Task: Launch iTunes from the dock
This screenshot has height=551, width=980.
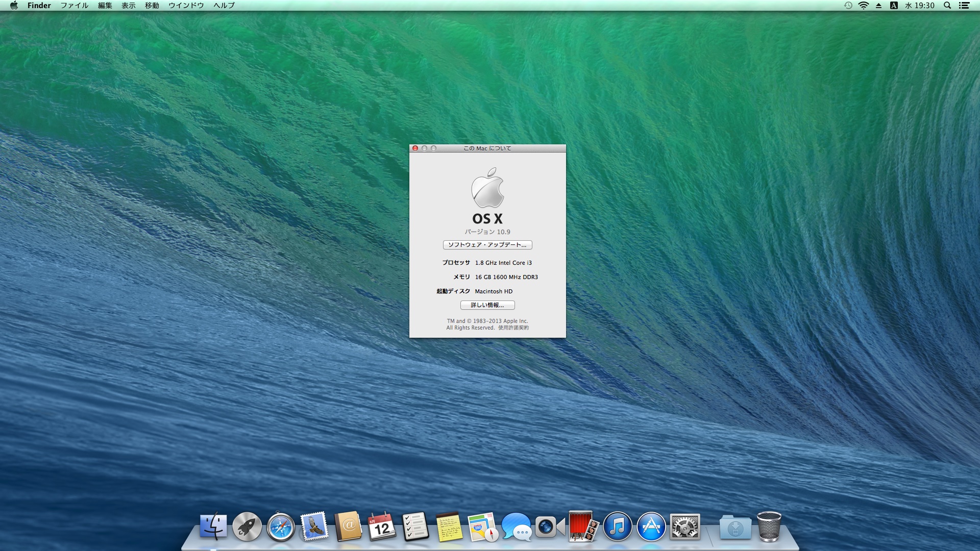Action: tap(618, 527)
